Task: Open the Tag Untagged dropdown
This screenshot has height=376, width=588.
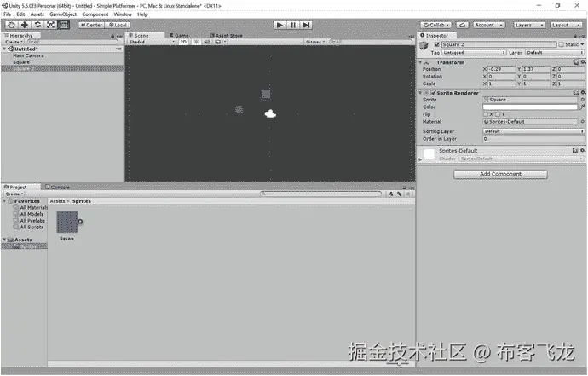Action: tap(474, 53)
